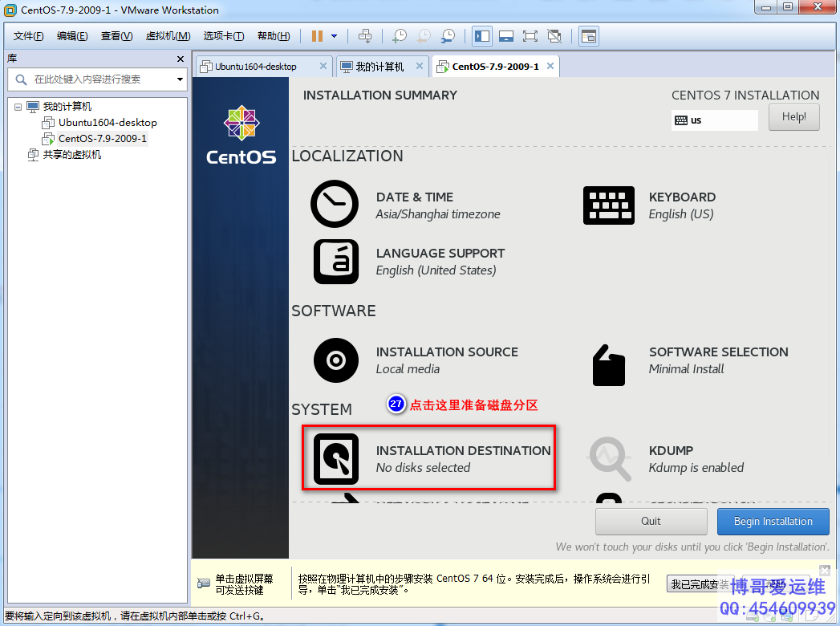Collapse the 我的计算机 tree node

pyautogui.click(x=18, y=107)
